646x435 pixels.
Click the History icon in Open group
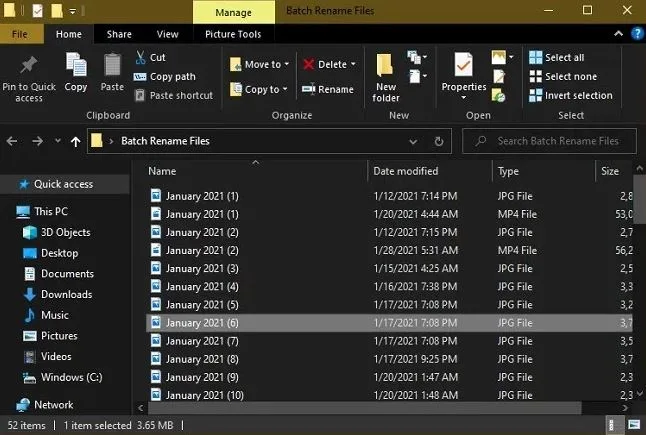[499, 96]
